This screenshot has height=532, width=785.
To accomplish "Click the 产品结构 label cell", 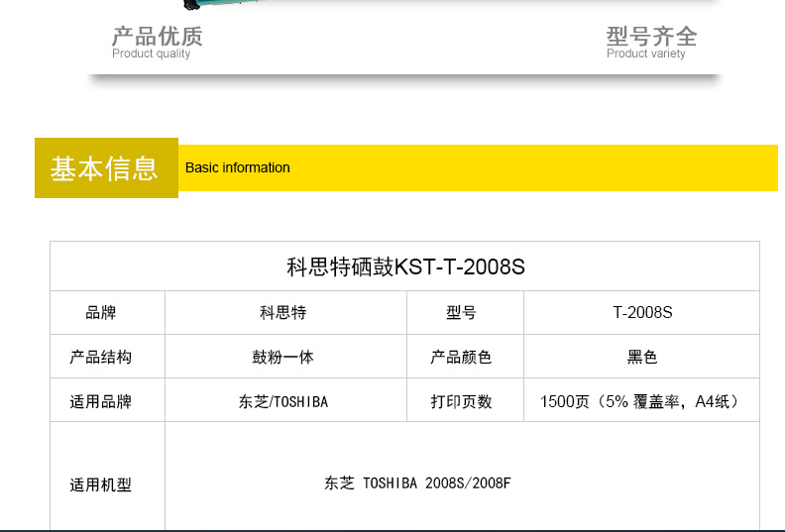I will [x=108, y=357].
